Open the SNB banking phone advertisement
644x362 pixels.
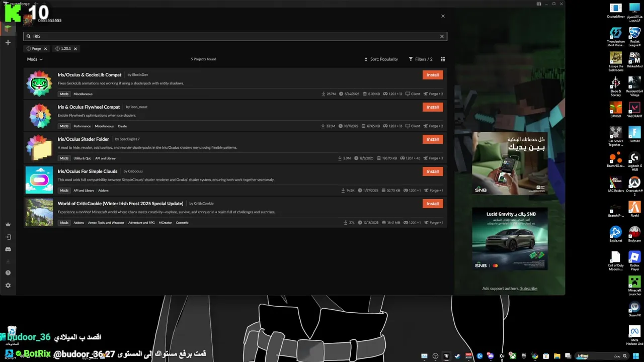(x=510, y=163)
